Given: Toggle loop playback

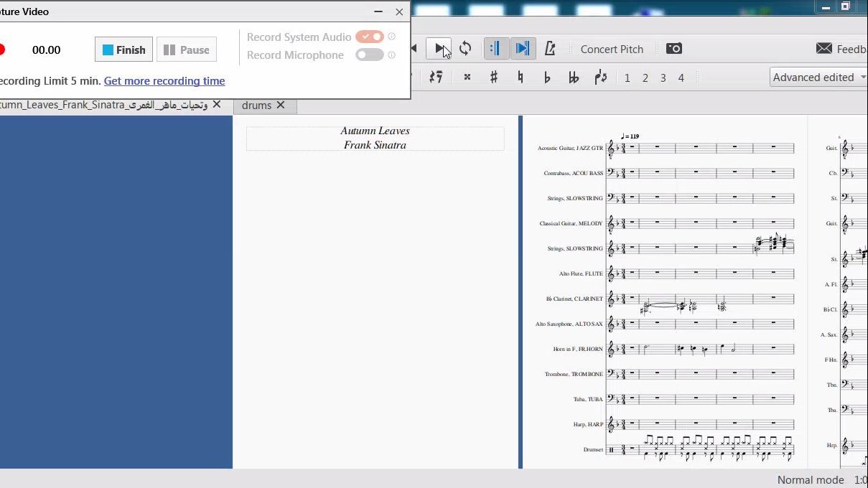Looking at the screenshot, I should click(x=465, y=49).
